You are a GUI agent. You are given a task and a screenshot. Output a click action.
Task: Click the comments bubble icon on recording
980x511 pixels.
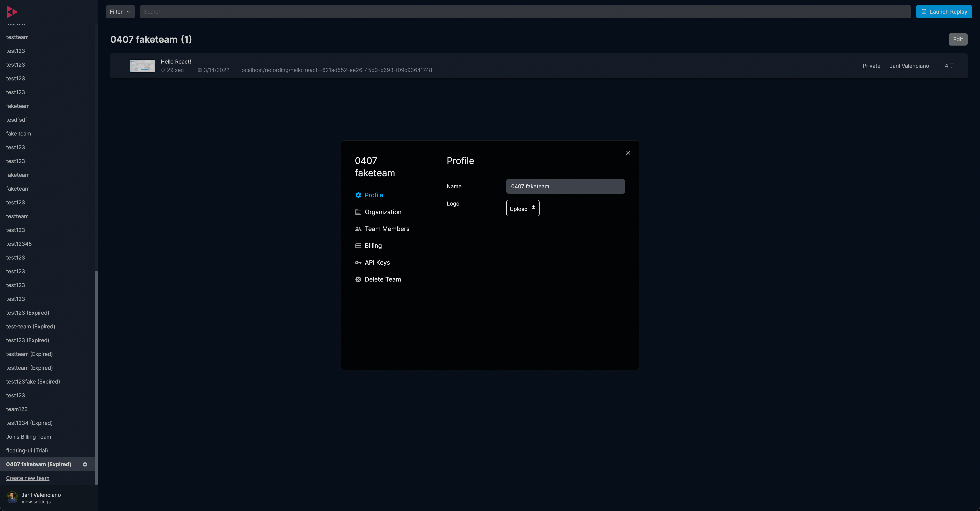tap(952, 66)
